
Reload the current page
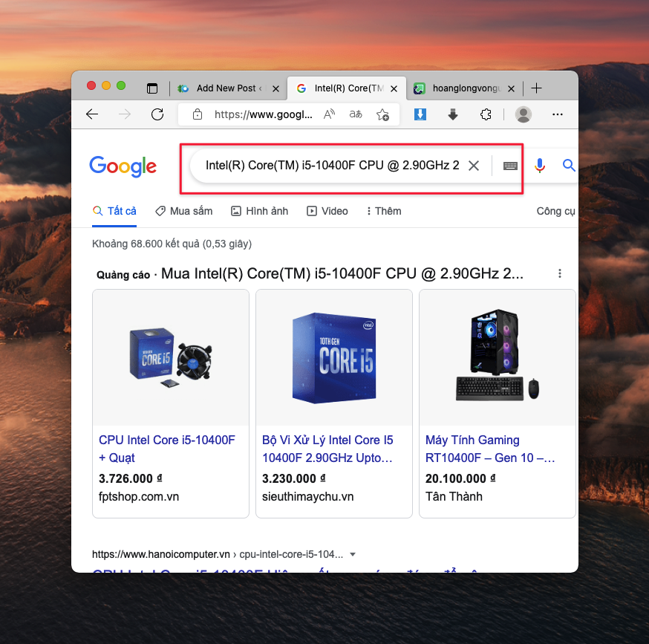pos(157,114)
